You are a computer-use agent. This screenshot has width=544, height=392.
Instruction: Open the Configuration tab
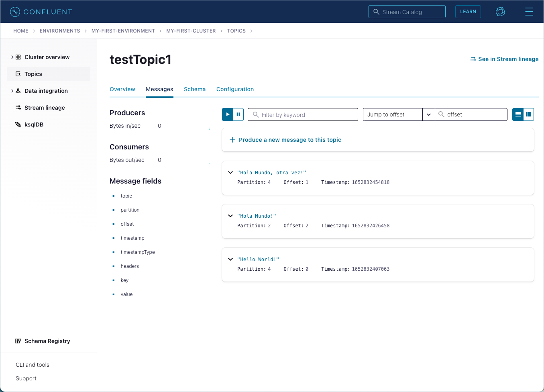[x=235, y=89]
